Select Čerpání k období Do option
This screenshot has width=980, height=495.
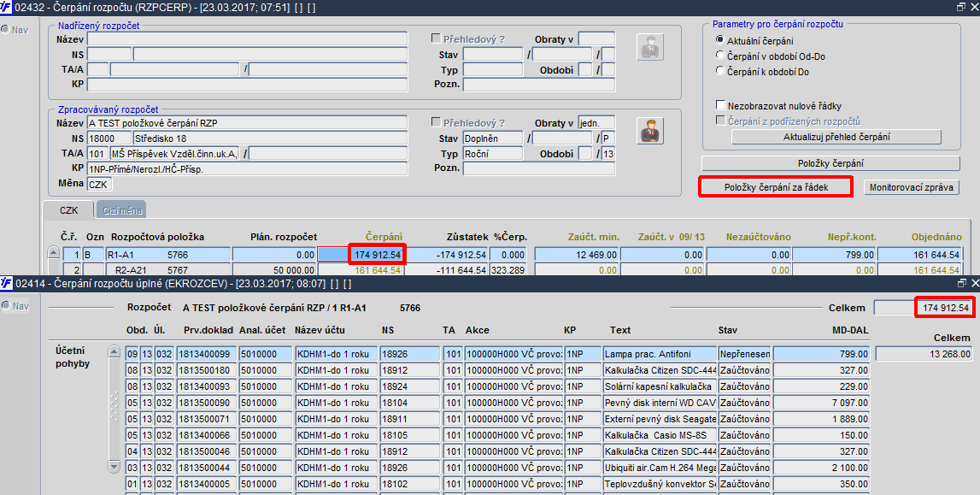point(720,71)
